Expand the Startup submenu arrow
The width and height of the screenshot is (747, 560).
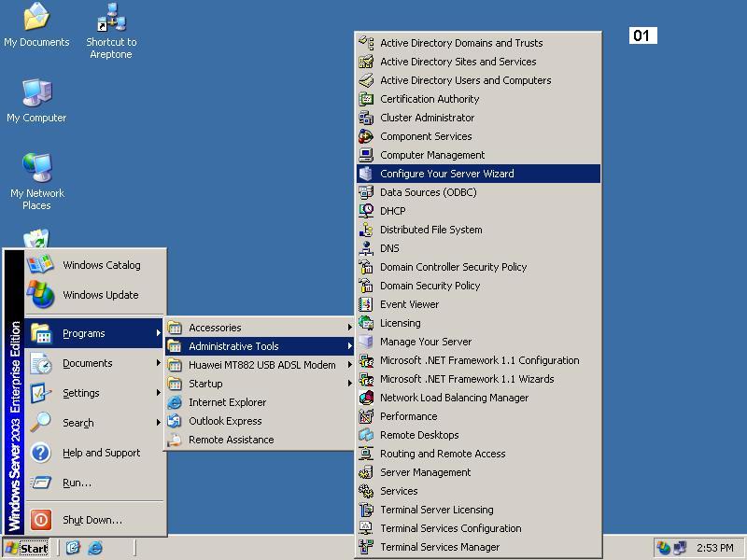[x=349, y=384]
